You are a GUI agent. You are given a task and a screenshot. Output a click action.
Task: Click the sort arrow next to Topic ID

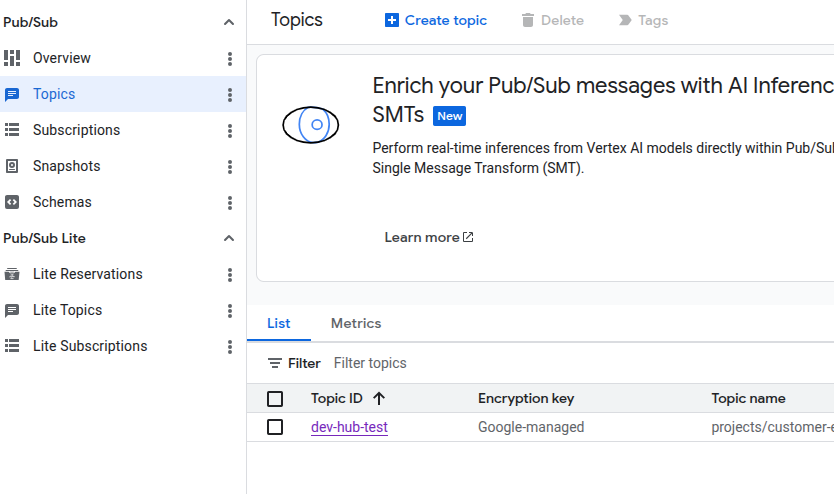click(x=379, y=398)
